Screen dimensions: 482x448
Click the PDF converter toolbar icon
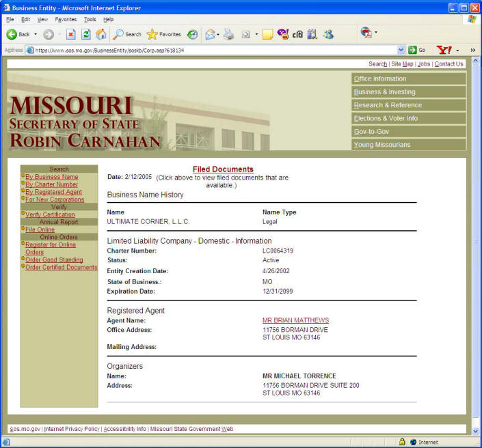point(366,32)
